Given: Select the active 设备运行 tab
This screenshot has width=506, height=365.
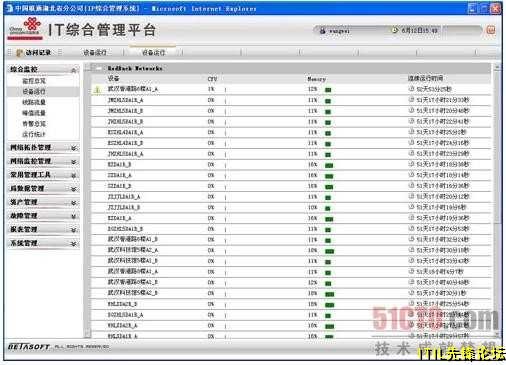Looking at the screenshot, I should click(153, 52).
